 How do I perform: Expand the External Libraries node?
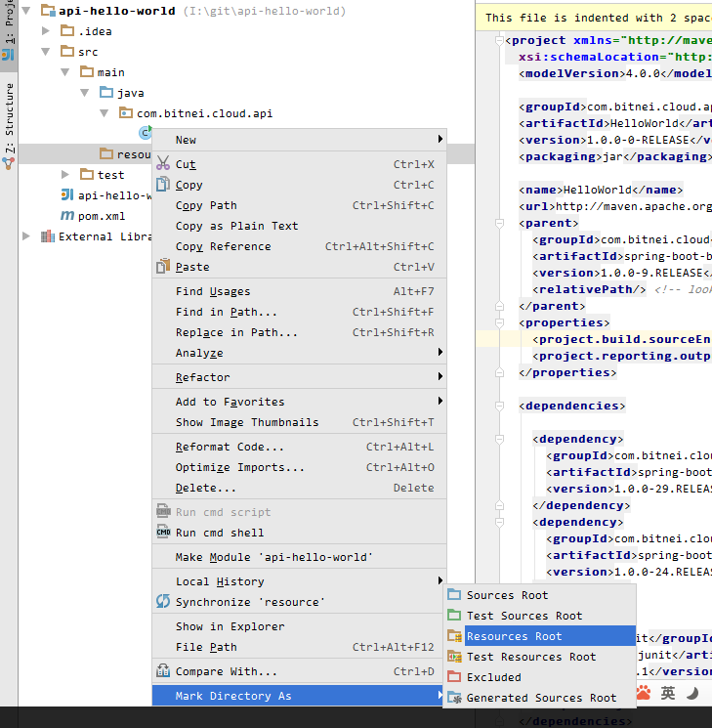click(26, 236)
